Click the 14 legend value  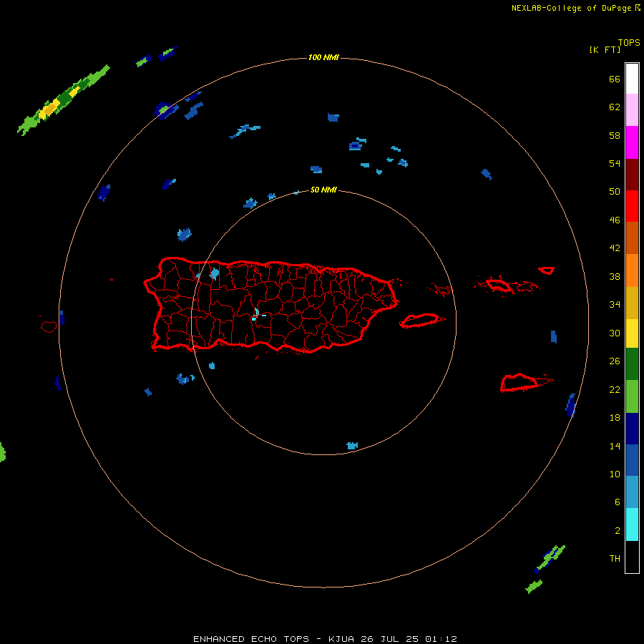(615, 446)
